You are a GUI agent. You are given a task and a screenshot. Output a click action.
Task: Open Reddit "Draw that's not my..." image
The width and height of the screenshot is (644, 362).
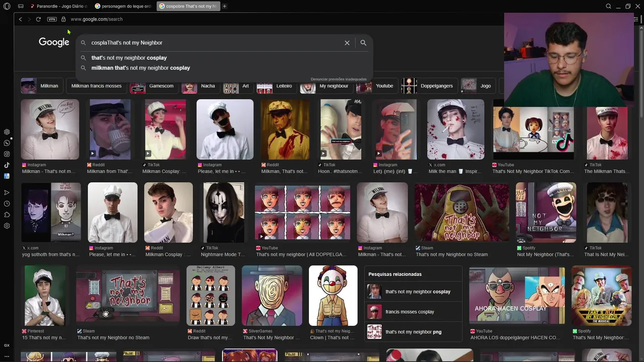click(210, 296)
